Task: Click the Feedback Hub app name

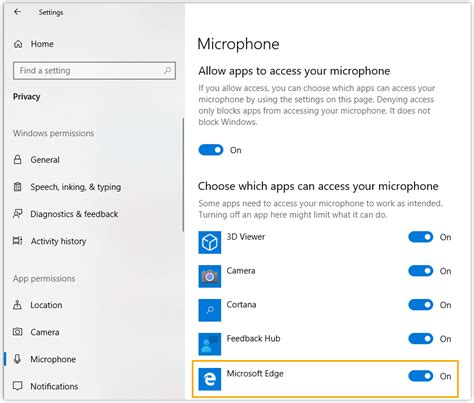Action: pos(253,338)
